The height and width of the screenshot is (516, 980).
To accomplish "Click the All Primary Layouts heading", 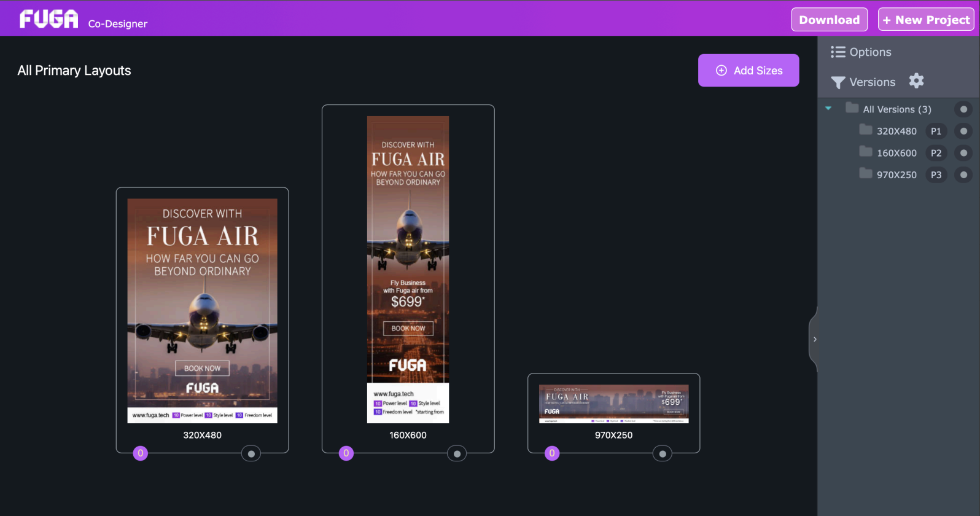I will tap(74, 71).
